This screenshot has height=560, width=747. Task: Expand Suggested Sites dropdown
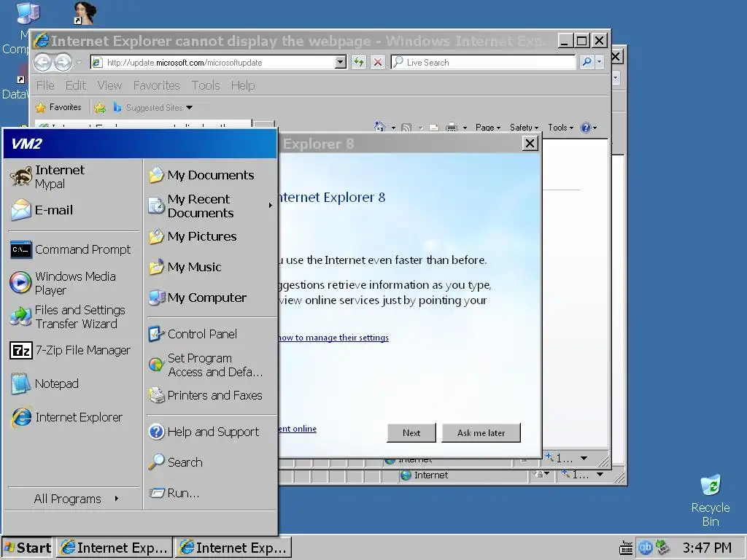(189, 108)
